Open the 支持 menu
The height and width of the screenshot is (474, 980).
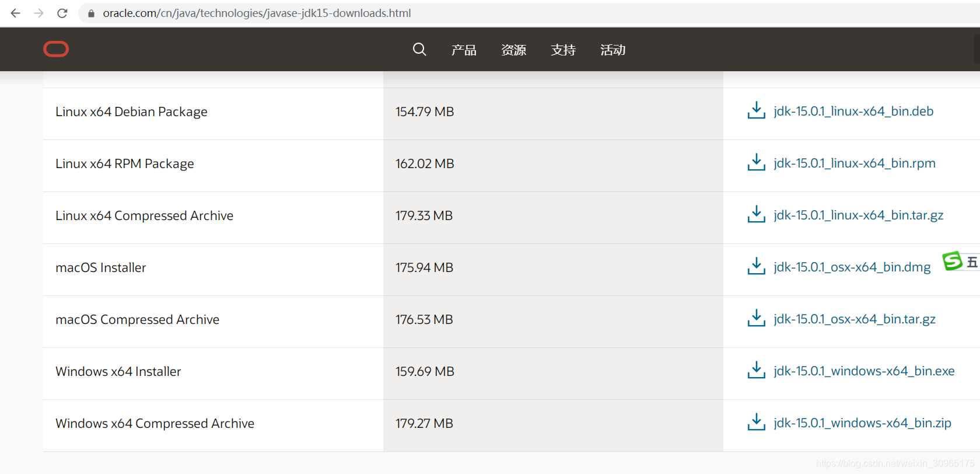coord(563,50)
